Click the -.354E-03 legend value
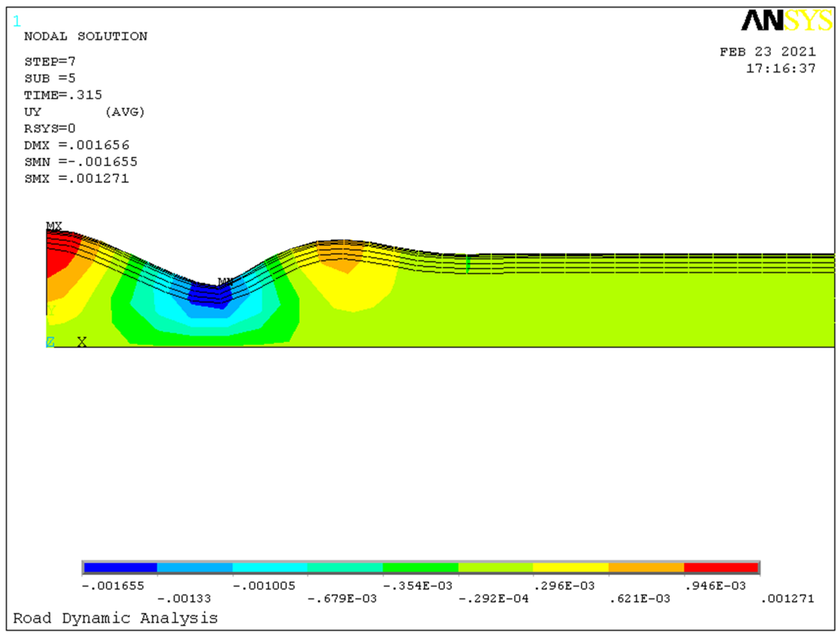 pos(417,586)
